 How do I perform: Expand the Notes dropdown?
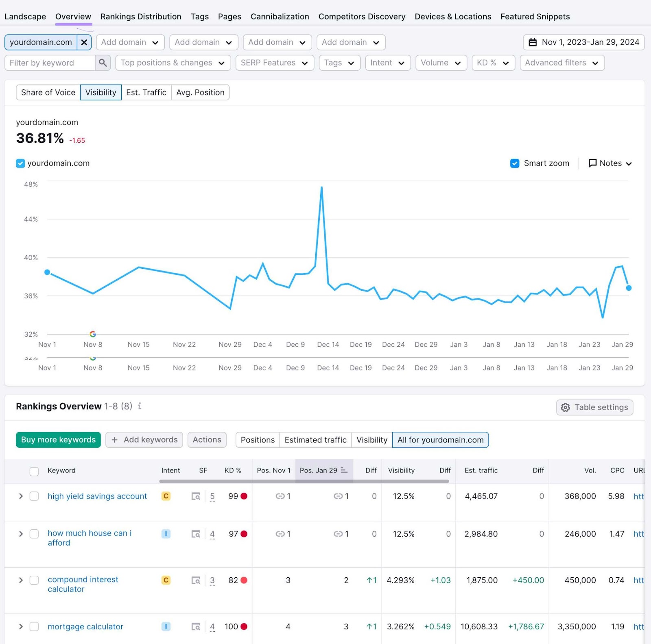pyautogui.click(x=610, y=163)
